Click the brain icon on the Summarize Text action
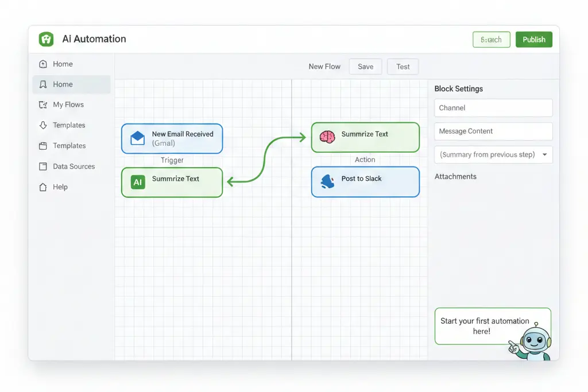Image resolution: width=588 pixels, height=392 pixels. pos(328,137)
